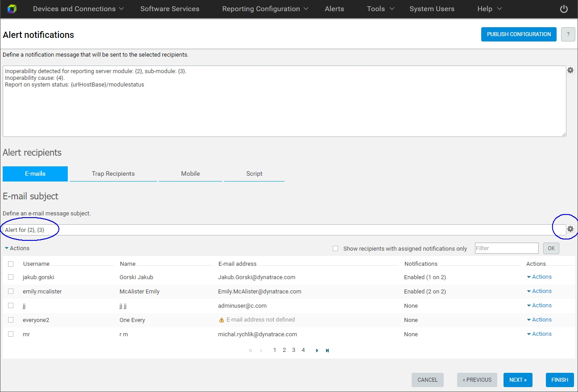The height and width of the screenshot is (392, 578).
Task: Click the Dynatrace logo icon
Action: [12, 9]
